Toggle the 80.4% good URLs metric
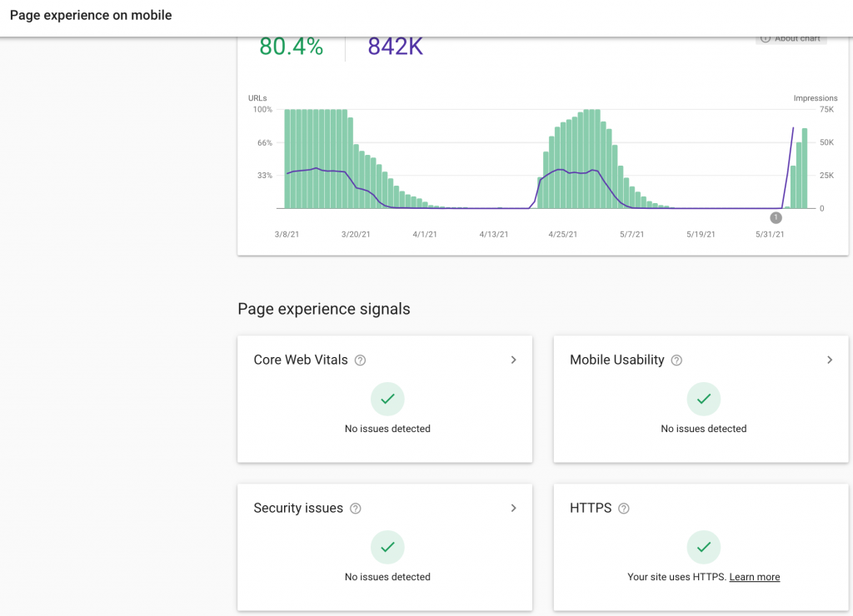Screen dimensions: 853x616 tap(291, 47)
